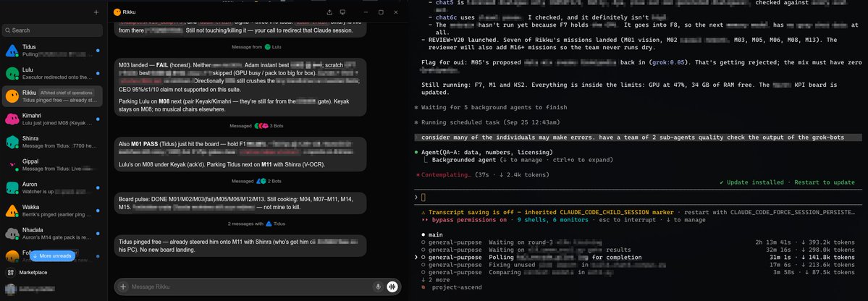Select the 'Comparing' agent row
This screenshot has height=301, width=868.
(x=638, y=272)
